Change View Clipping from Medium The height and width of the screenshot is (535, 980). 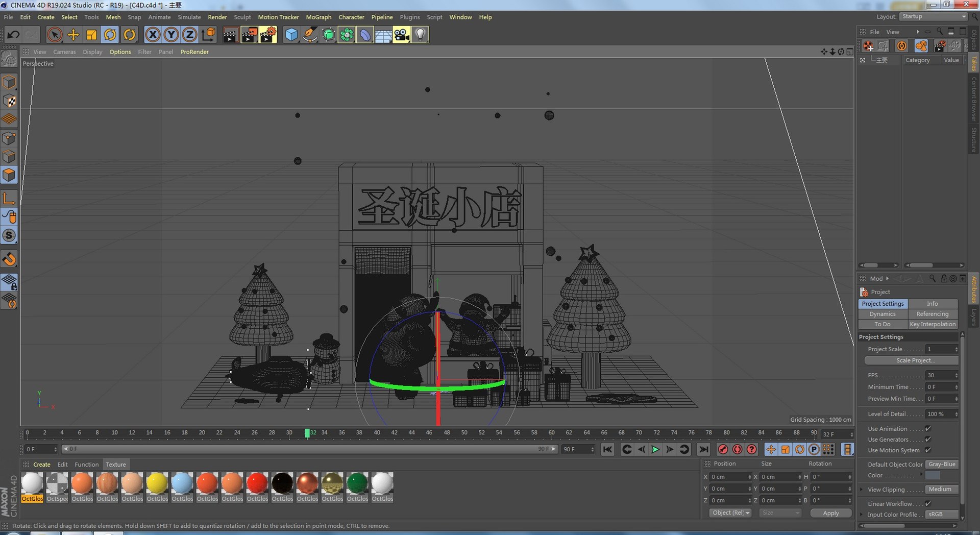[x=942, y=490]
